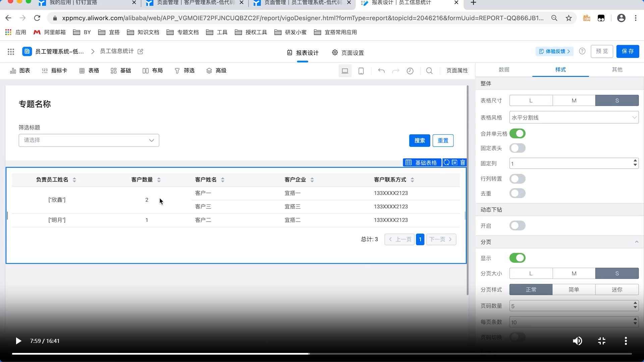Click the video progress bar
The image size is (644, 362).
(x=322, y=354)
